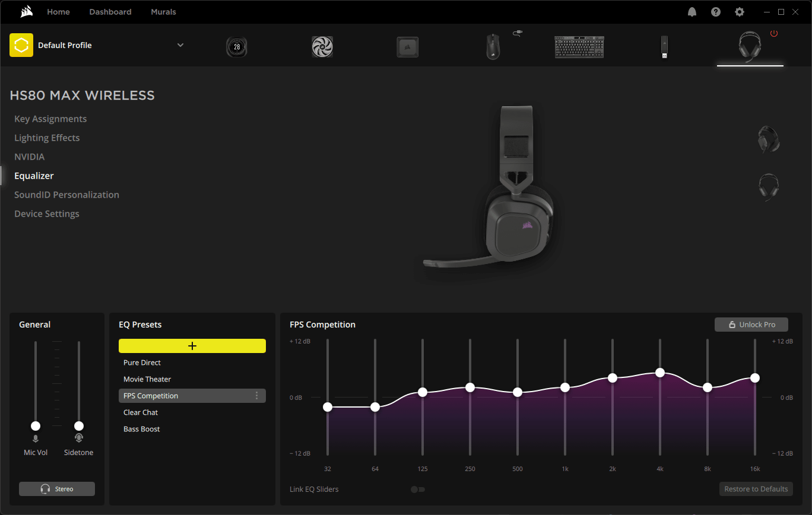812x515 pixels.
Task: Toggle the Link EQ Sliders switch
Action: (418, 489)
